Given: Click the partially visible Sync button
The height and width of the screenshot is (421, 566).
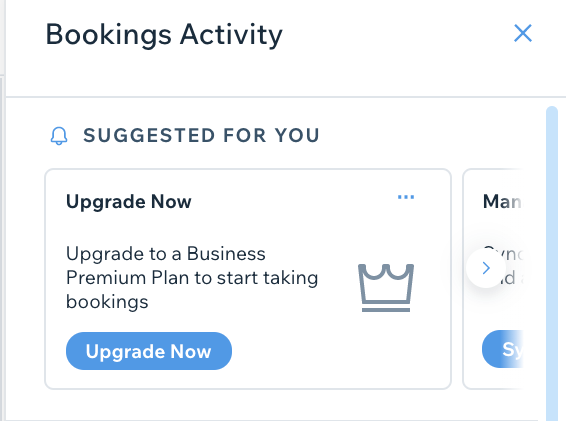Looking at the screenshot, I should point(502,349).
